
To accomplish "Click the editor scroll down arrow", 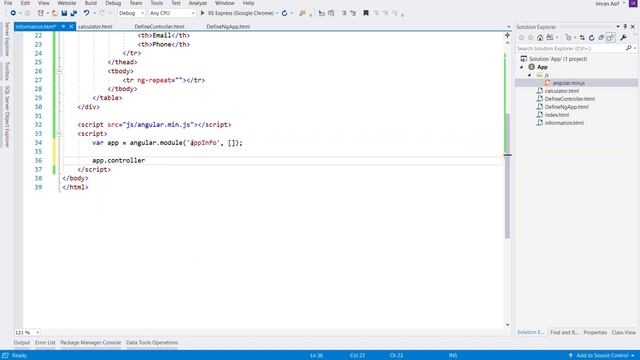I will point(507,325).
